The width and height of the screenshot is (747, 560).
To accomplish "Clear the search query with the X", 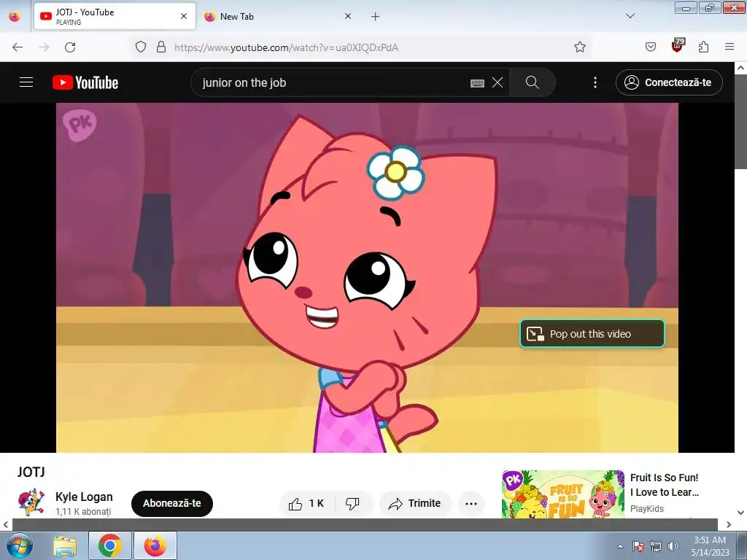I will (x=498, y=82).
